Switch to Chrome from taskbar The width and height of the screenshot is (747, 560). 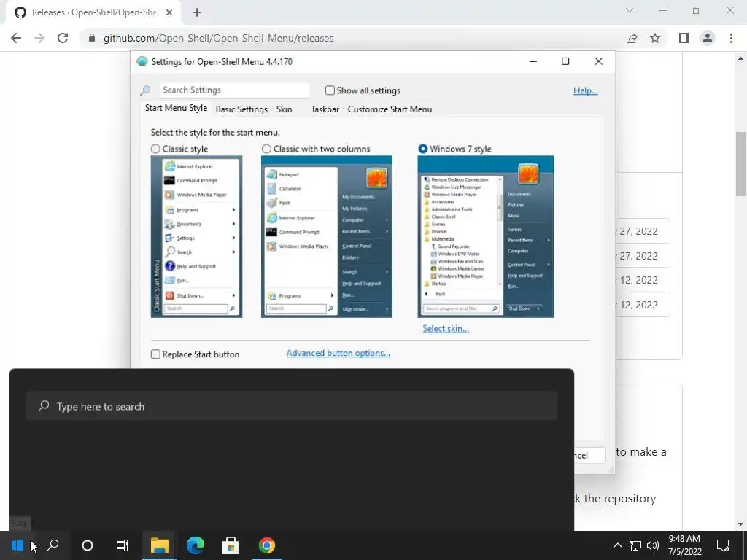[x=267, y=545]
